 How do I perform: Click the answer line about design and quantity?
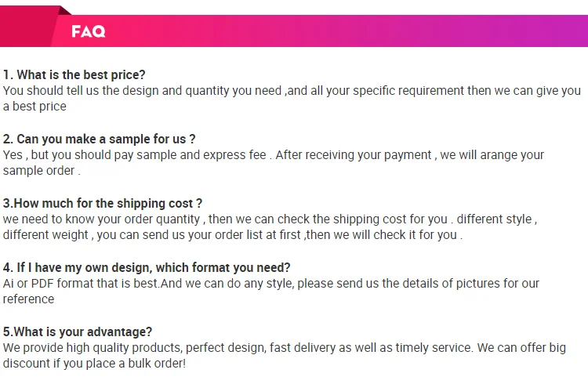pos(292,91)
